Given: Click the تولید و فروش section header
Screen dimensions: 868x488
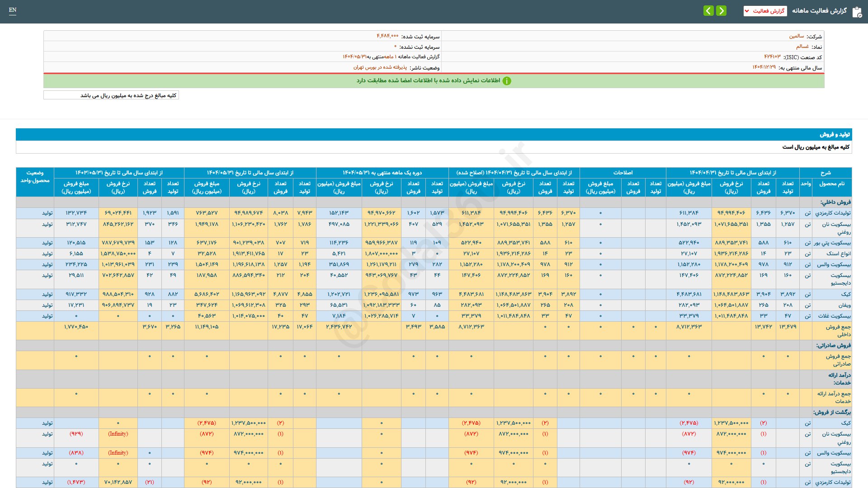Looking at the screenshot, I should pyautogui.click(x=434, y=134).
